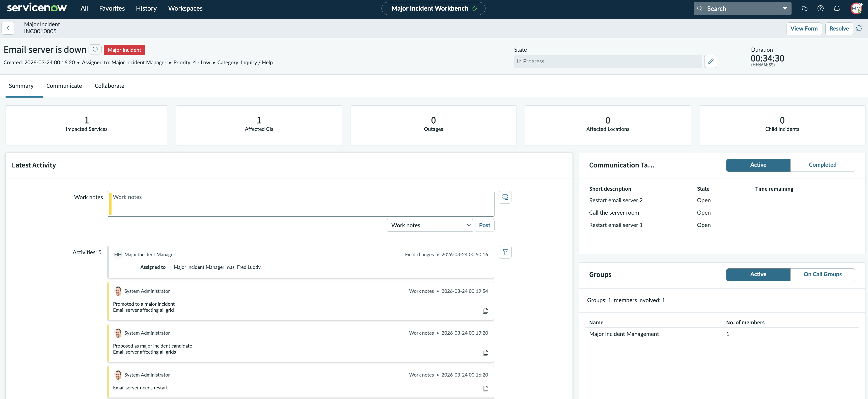Click 'Groups: 1, members involved: 1' summary
The height and width of the screenshot is (399, 868).
pyautogui.click(x=626, y=300)
